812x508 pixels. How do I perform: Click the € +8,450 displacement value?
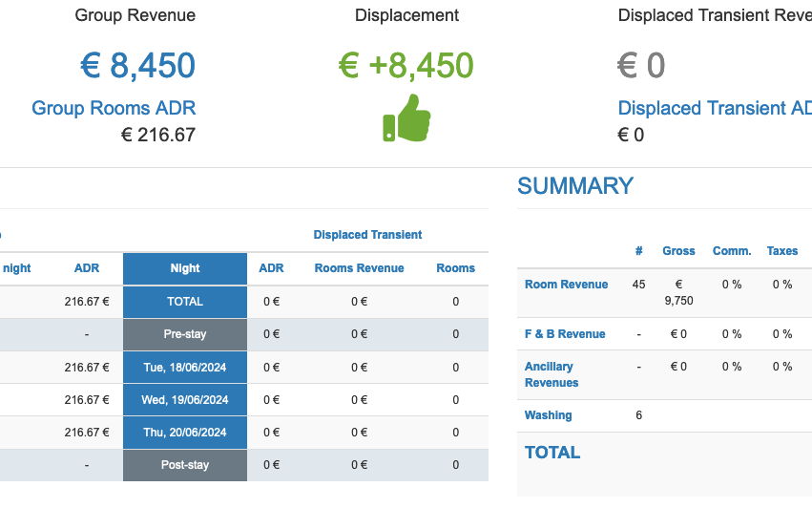point(406,66)
